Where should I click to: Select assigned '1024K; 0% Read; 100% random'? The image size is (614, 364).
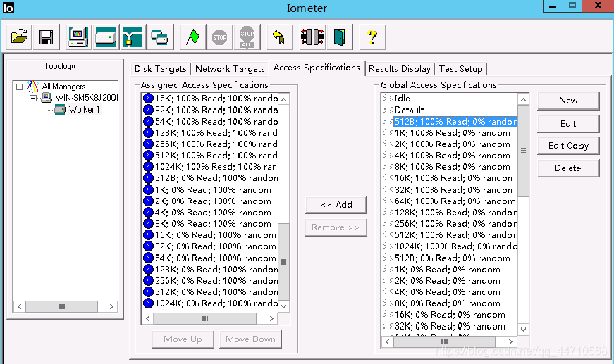pyautogui.click(x=216, y=303)
